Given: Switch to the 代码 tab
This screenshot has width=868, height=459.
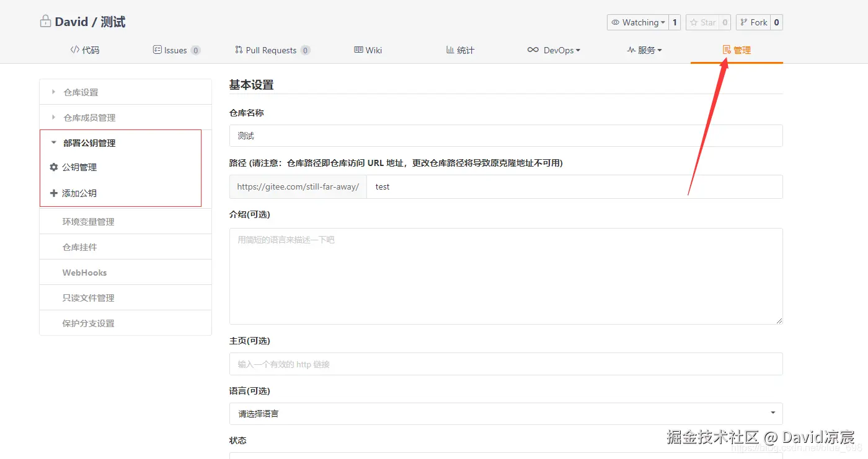Looking at the screenshot, I should (x=85, y=50).
